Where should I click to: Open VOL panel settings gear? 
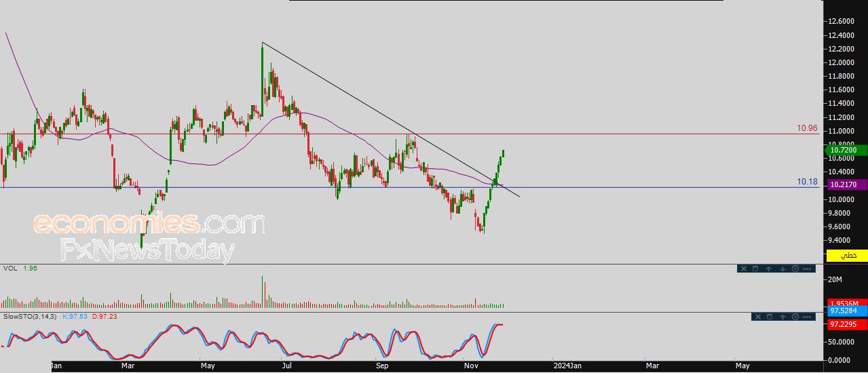coord(795,269)
